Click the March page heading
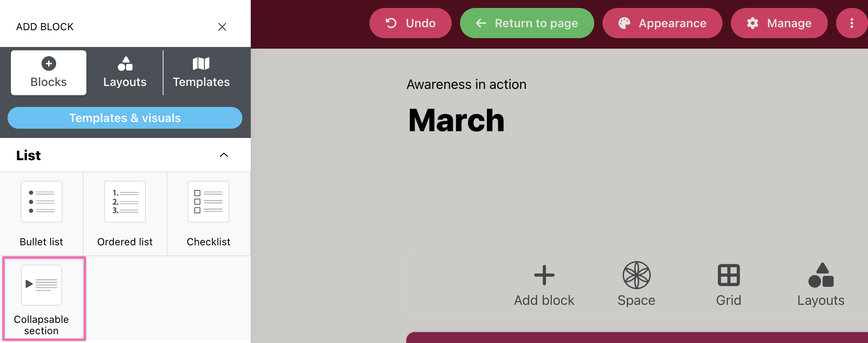Screen dimensions: 868x343 (456, 120)
